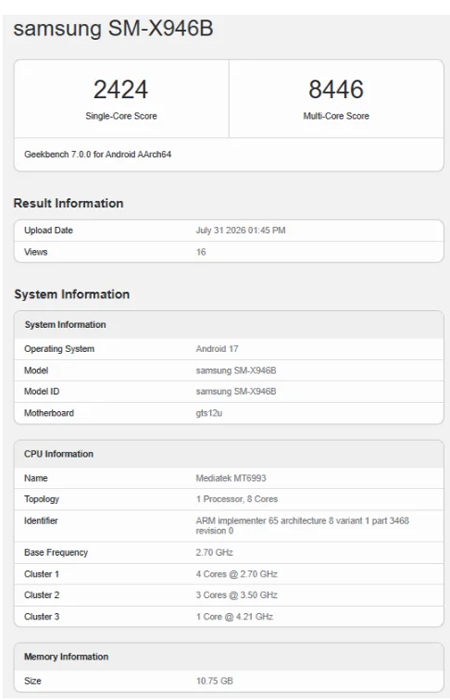Select the 3 Cores @ 3.50 GHz value
The height and width of the screenshot is (700, 450).
tap(237, 595)
